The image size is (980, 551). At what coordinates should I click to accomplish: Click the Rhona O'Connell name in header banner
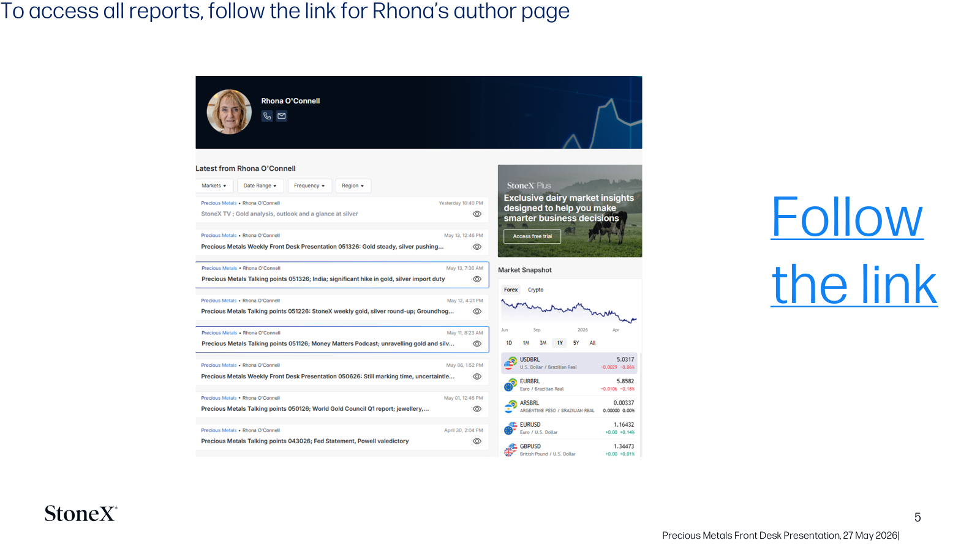point(290,101)
